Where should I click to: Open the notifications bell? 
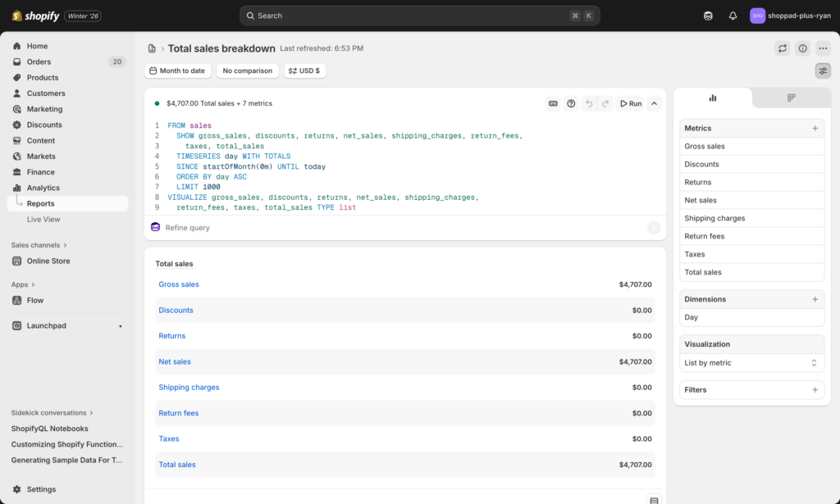(x=733, y=16)
